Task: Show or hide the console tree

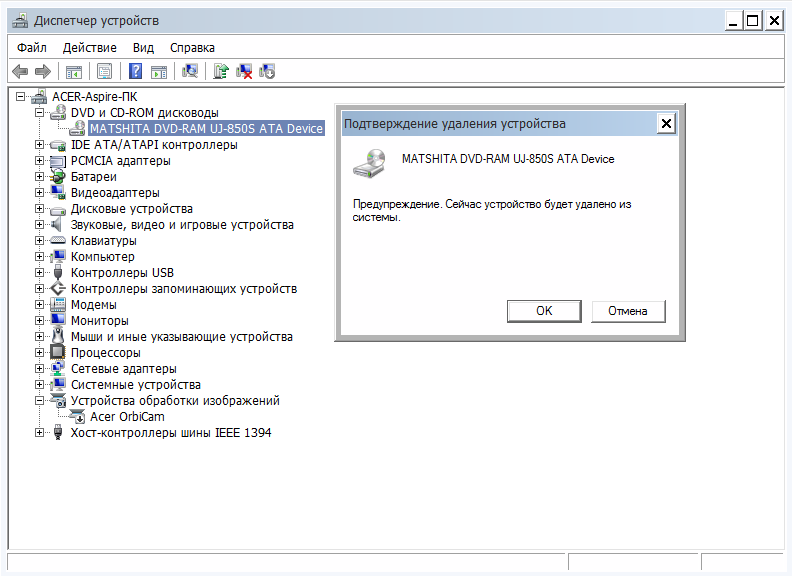Action: tap(74, 71)
